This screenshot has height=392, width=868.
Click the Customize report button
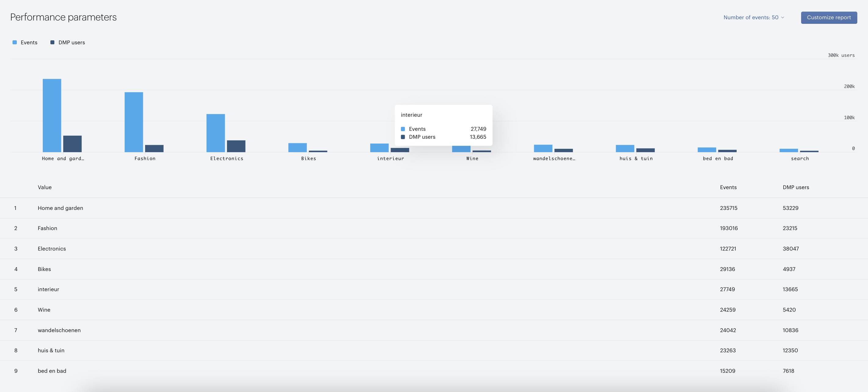click(829, 17)
